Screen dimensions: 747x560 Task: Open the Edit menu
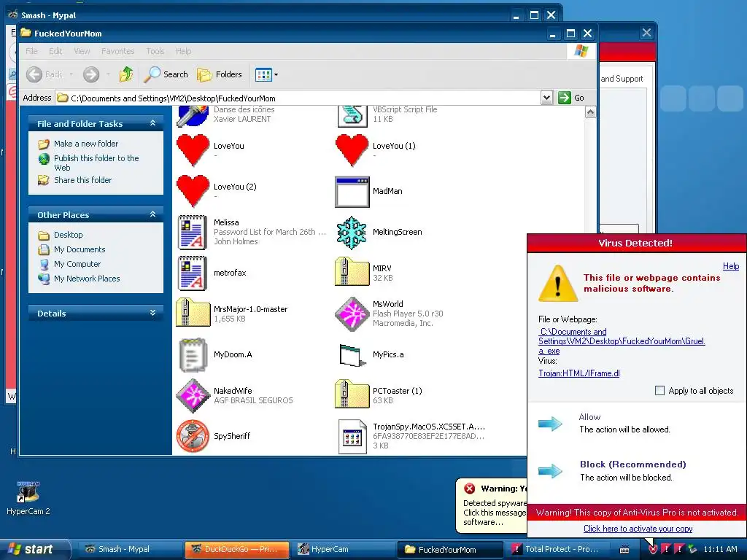pos(55,51)
